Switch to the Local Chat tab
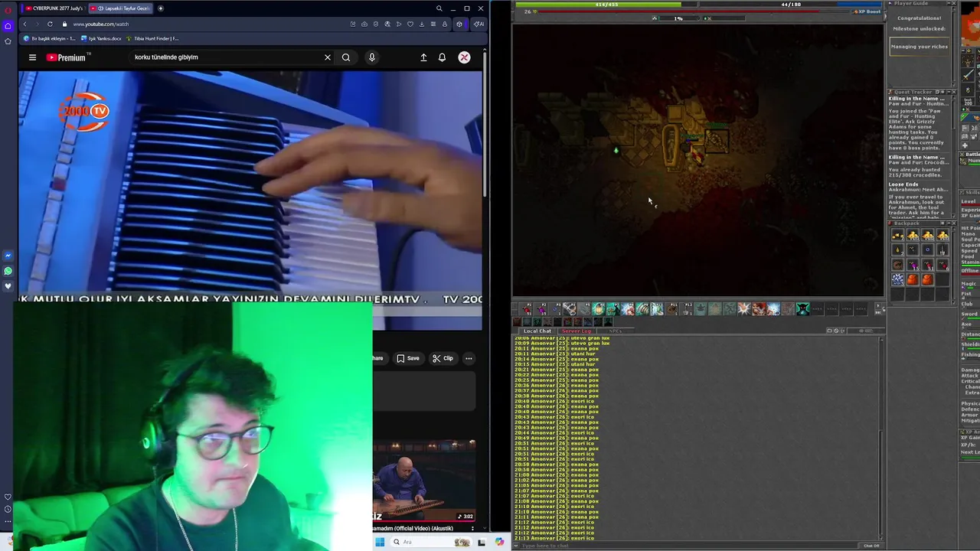Viewport: 980px width, 551px height. 537,331
